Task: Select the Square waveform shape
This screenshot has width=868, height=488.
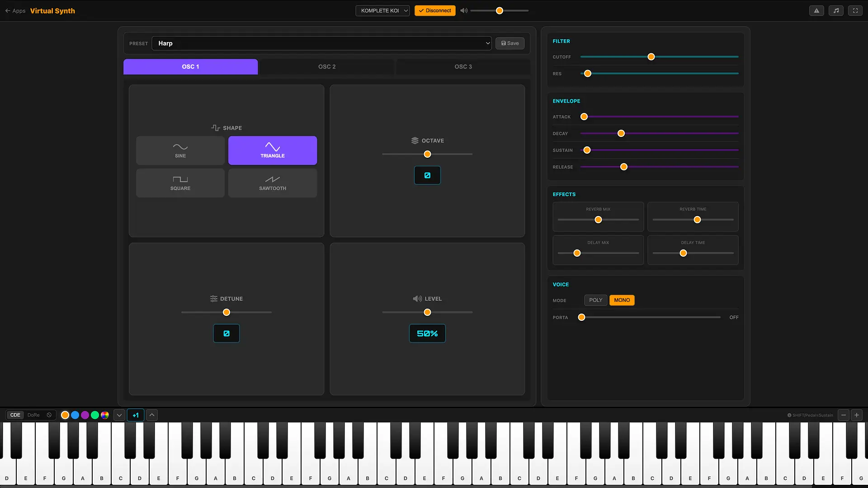Action: 180,183
